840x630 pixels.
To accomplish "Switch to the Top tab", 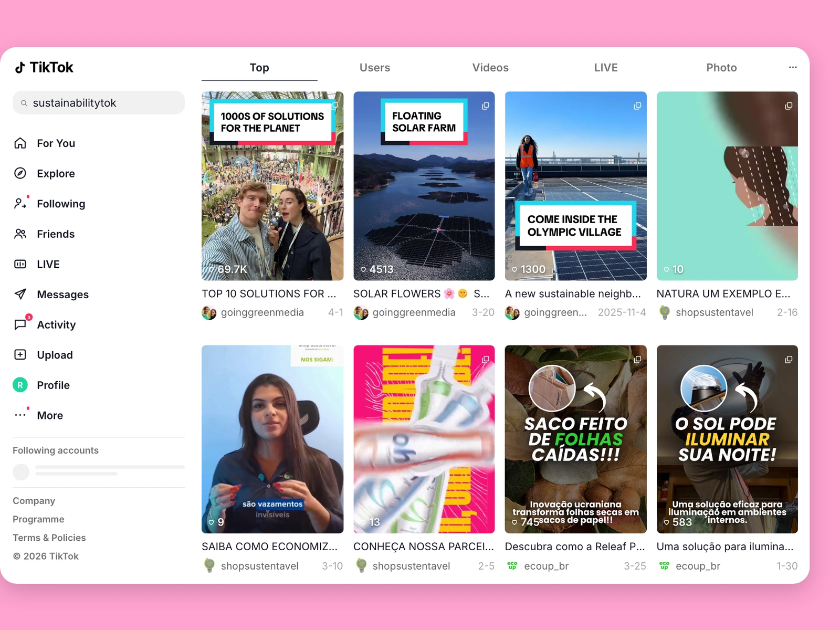I will click(x=259, y=67).
